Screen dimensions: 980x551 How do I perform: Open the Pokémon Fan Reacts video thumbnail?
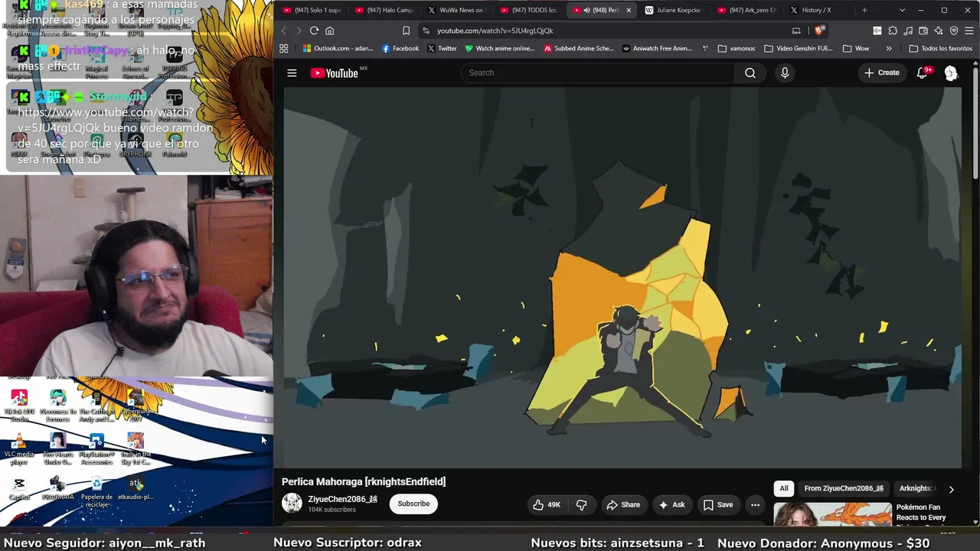833,515
